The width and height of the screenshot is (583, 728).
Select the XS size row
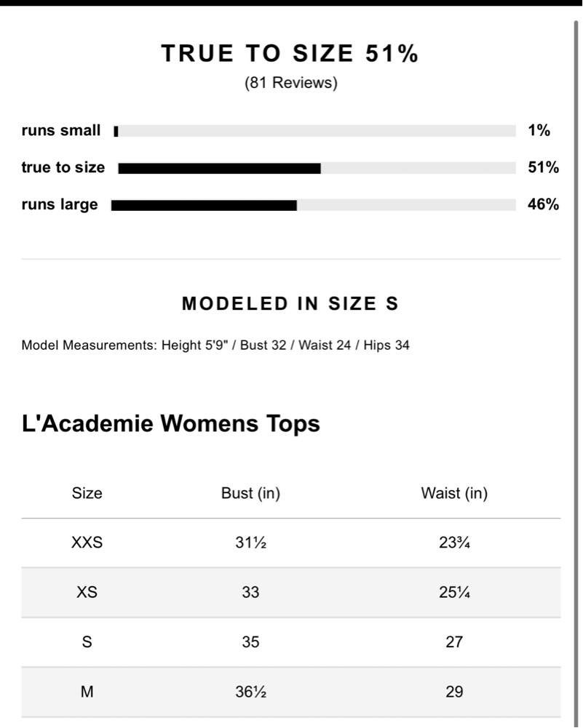click(x=291, y=593)
